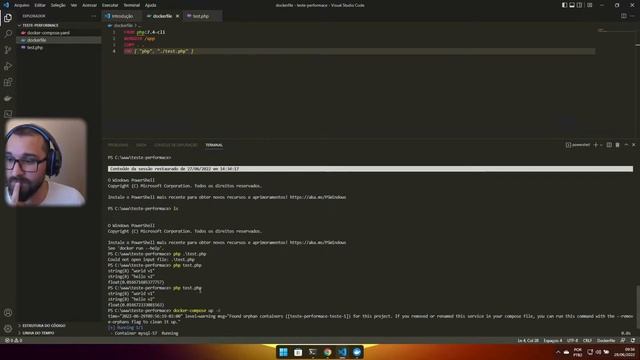Open the Remote Explorer view icon

point(8,114)
